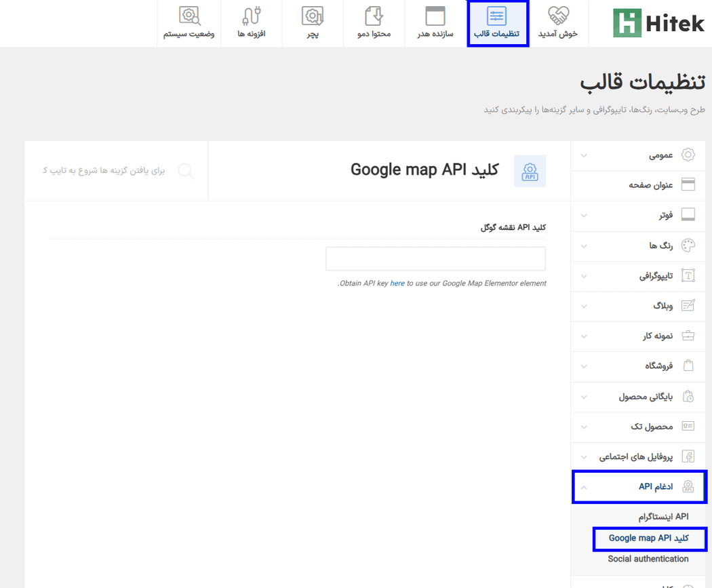Click the search magnifier icon
This screenshot has height=588, width=712.
[x=186, y=171]
